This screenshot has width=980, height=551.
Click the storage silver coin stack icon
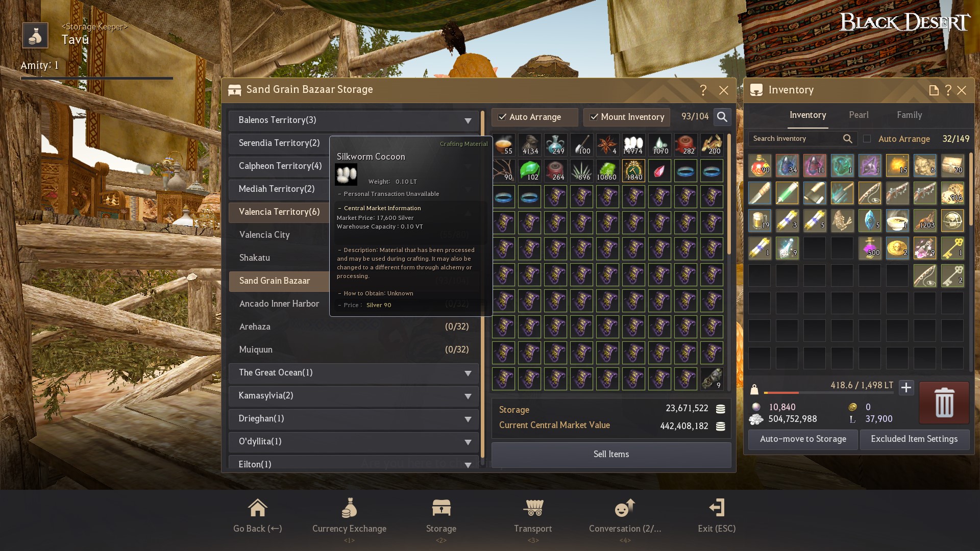pos(721,409)
